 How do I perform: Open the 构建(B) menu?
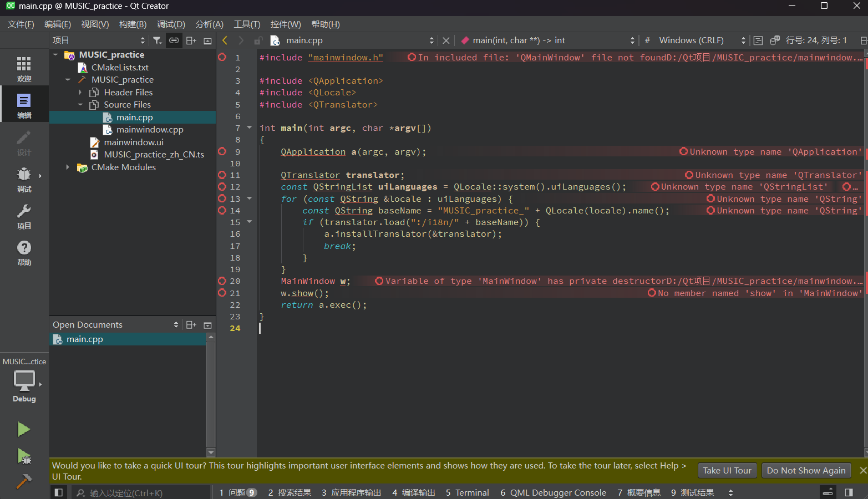[133, 24]
